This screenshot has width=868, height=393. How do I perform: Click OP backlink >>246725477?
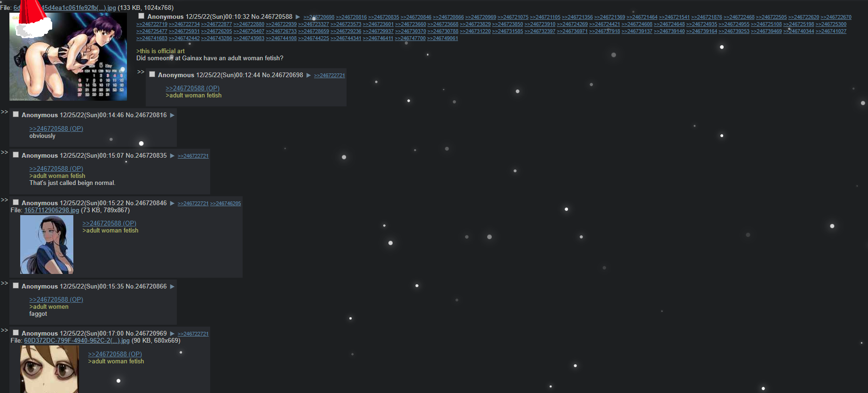point(152,31)
